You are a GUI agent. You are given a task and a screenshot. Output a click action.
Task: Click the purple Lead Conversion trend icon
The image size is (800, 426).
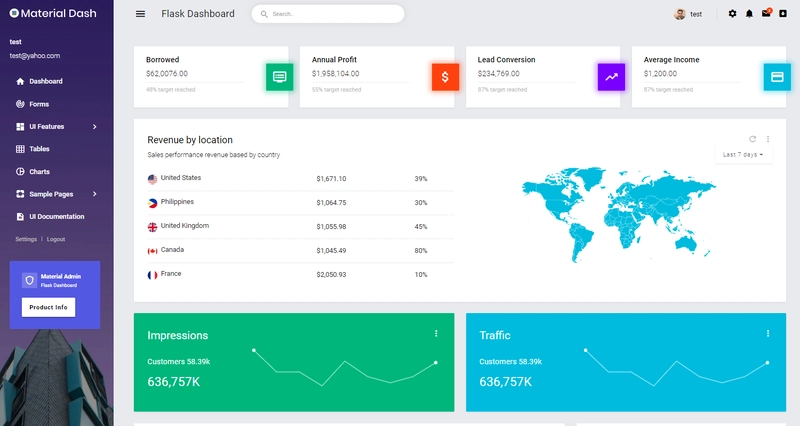pos(611,77)
